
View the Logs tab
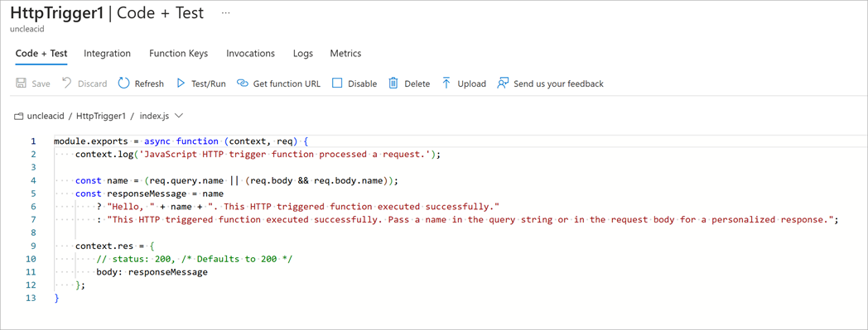pos(303,54)
